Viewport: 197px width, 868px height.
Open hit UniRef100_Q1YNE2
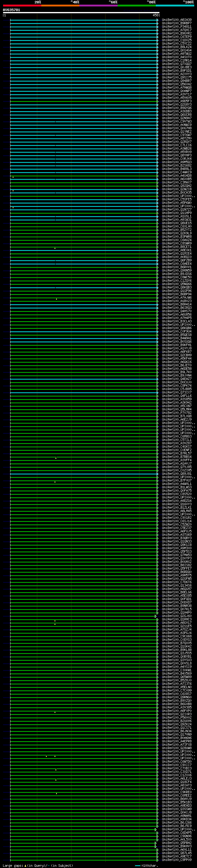click(176, 131)
